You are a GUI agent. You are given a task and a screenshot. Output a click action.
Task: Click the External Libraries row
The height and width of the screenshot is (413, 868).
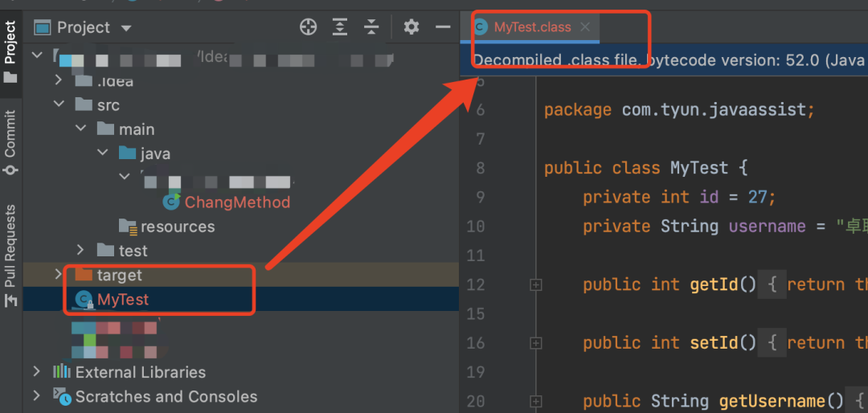(241, 371)
